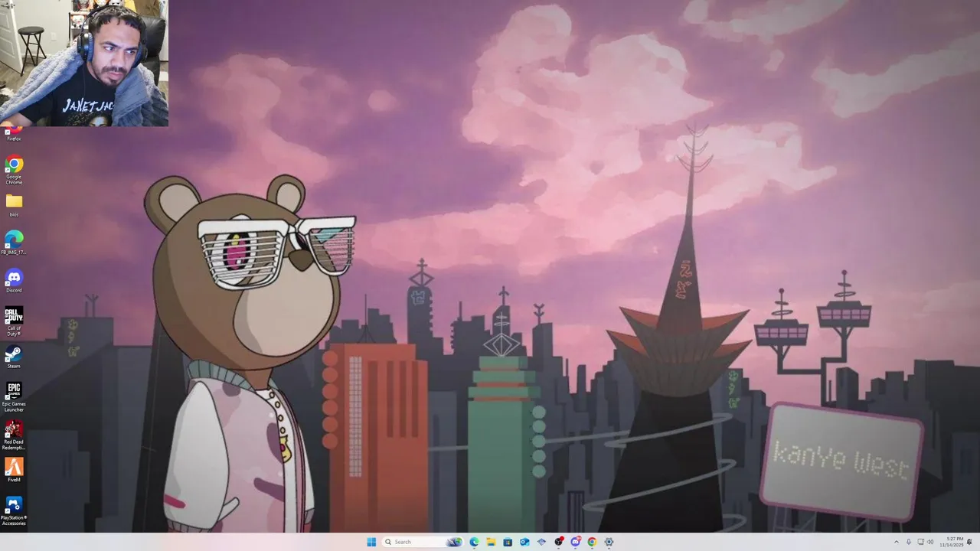
Task: Open Discord from the taskbar
Action: (575, 542)
